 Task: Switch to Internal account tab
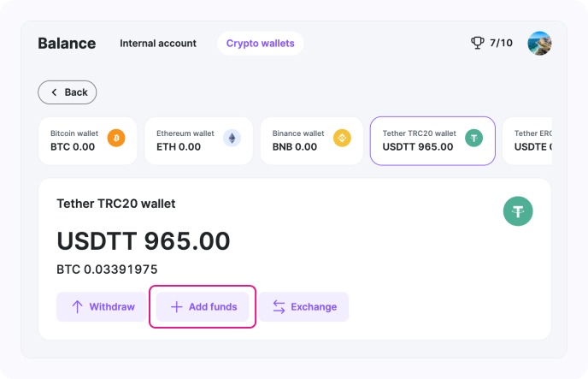pyautogui.click(x=158, y=44)
